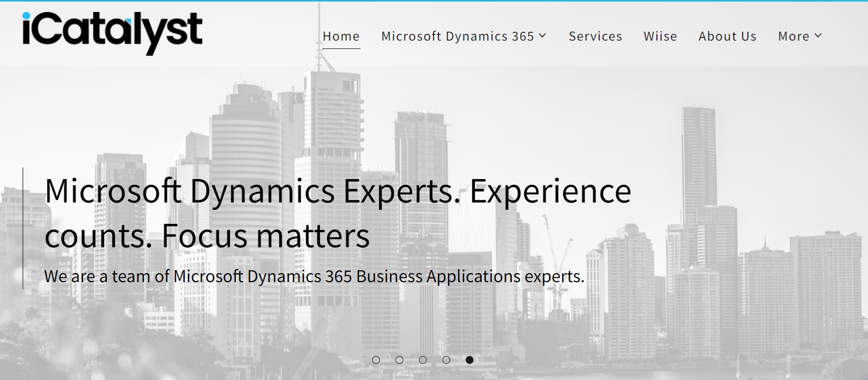Open the Home page link
868x380 pixels.
(x=341, y=36)
